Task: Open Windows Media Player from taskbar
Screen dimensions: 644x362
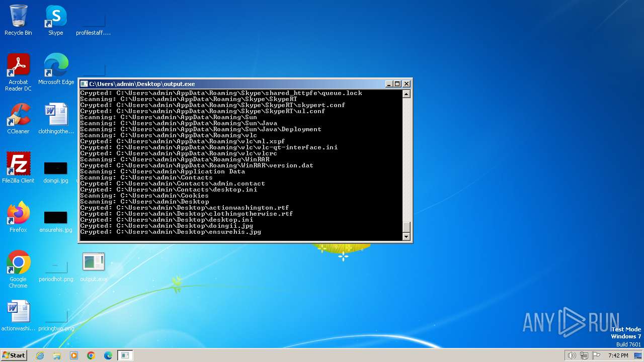Action: 74,355
